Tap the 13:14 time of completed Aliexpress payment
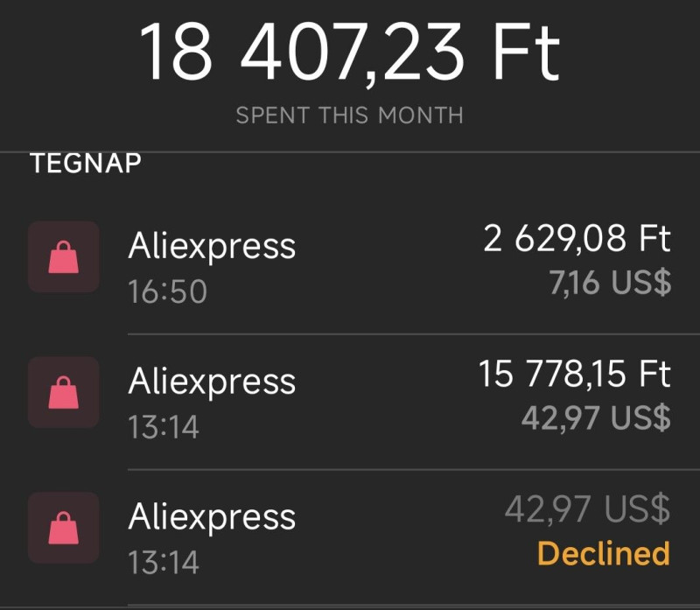The width and height of the screenshot is (700, 610). (164, 427)
